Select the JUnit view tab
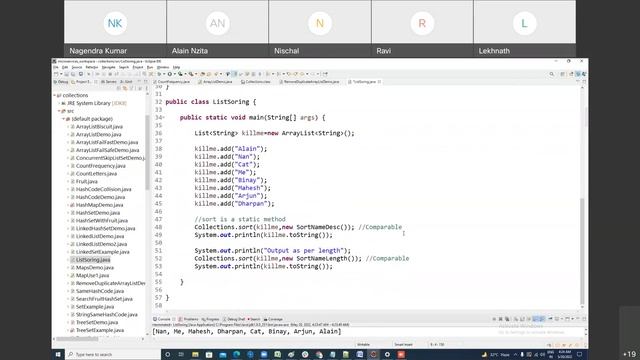The width and height of the screenshot is (640, 360). (x=125, y=82)
